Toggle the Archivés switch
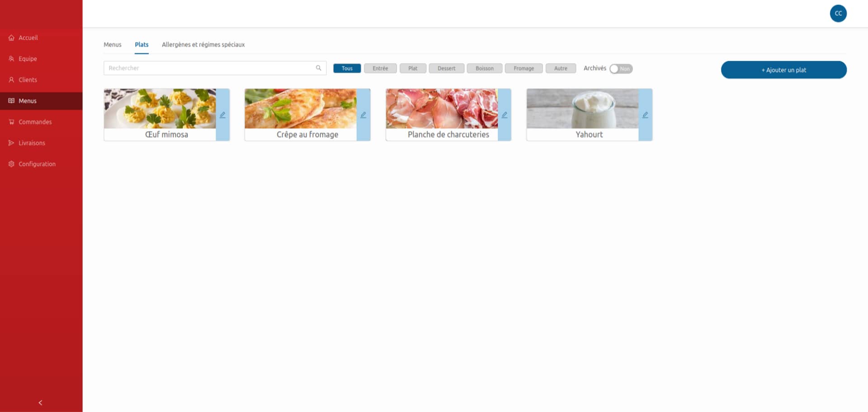The height and width of the screenshot is (412, 868). 621,69
